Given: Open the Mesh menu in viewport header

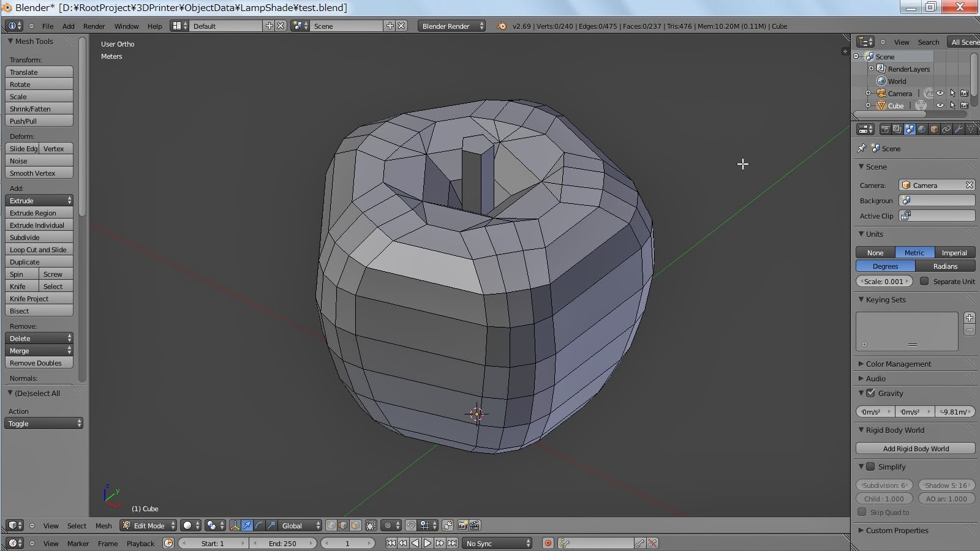Looking at the screenshot, I should (x=104, y=526).
